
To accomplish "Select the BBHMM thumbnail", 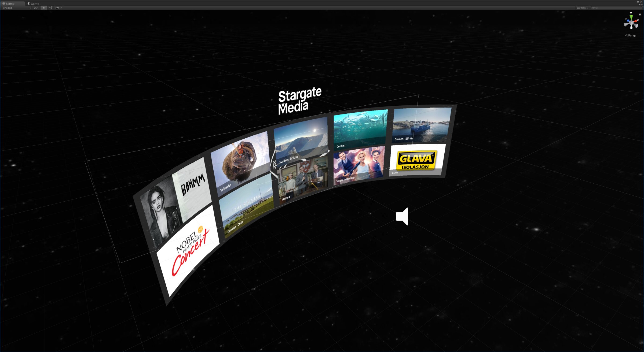I will click(176, 202).
